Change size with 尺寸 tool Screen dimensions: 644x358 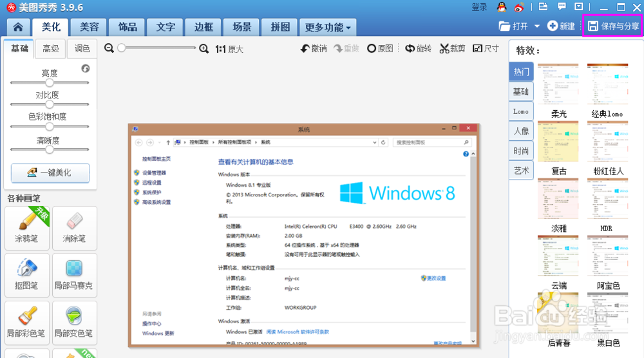click(x=486, y=48)
